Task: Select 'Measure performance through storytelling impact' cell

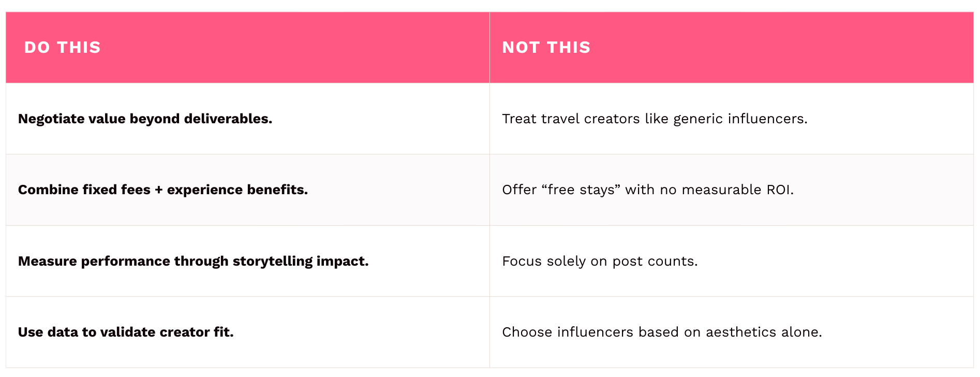Action: coord(193,261)
